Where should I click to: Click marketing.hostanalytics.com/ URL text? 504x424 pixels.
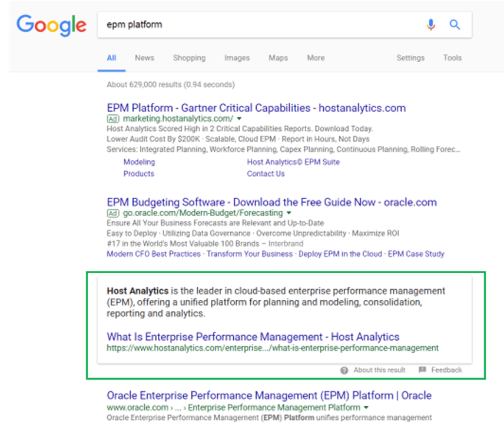point(178,118)
